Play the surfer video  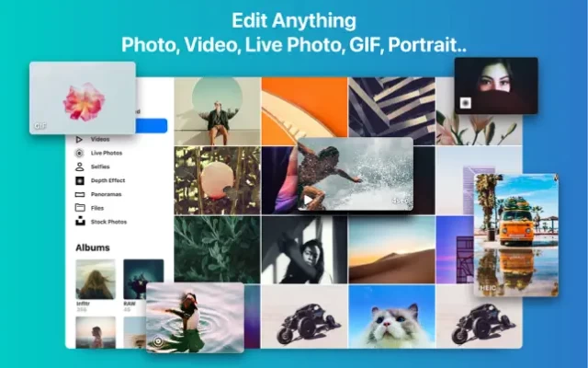[x=309, y=199]
